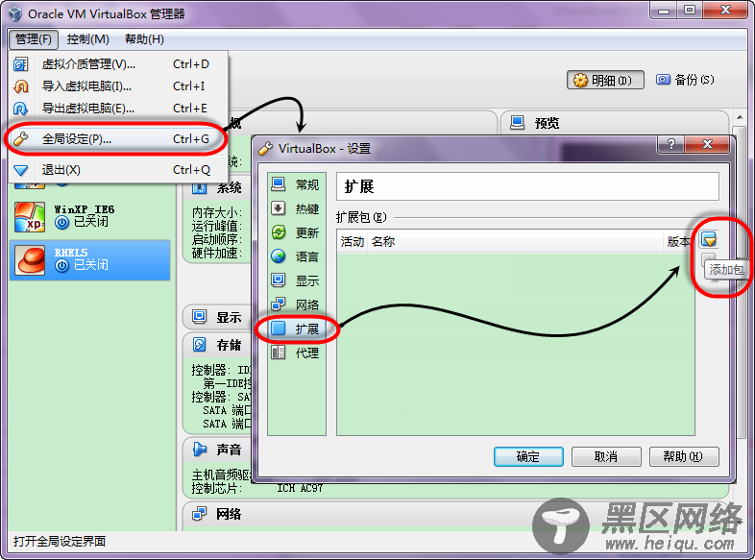The width and height of the screenshot is (755, 560).
Task: Click the virtual media manager icon
Action: click(x=21, y=64)
